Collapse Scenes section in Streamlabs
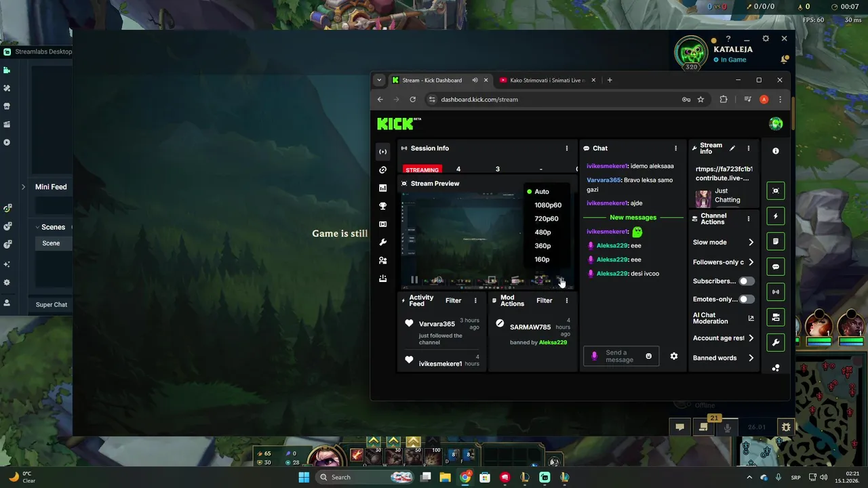 [37, 227]
